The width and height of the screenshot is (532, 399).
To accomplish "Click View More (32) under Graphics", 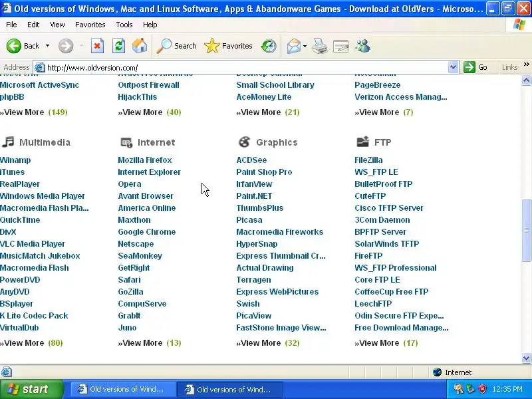I will click(x=268, y=342).
